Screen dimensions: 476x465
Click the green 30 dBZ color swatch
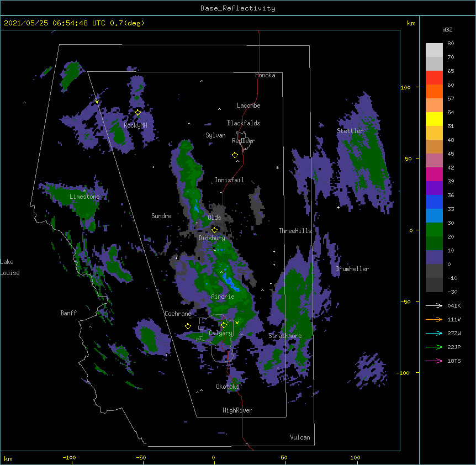(434, 230)
